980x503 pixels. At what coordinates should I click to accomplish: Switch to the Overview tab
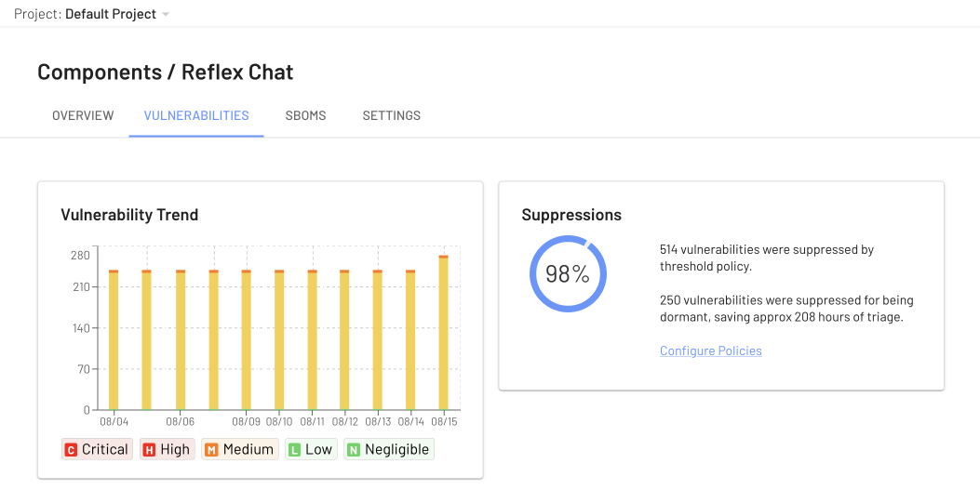tap(83, 115)
